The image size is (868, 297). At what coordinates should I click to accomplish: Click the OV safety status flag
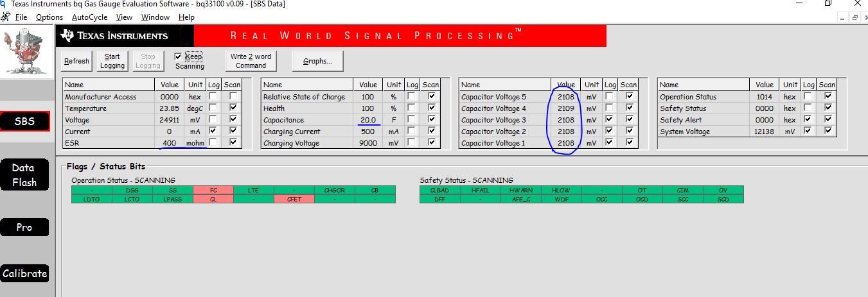coord(723,190)
